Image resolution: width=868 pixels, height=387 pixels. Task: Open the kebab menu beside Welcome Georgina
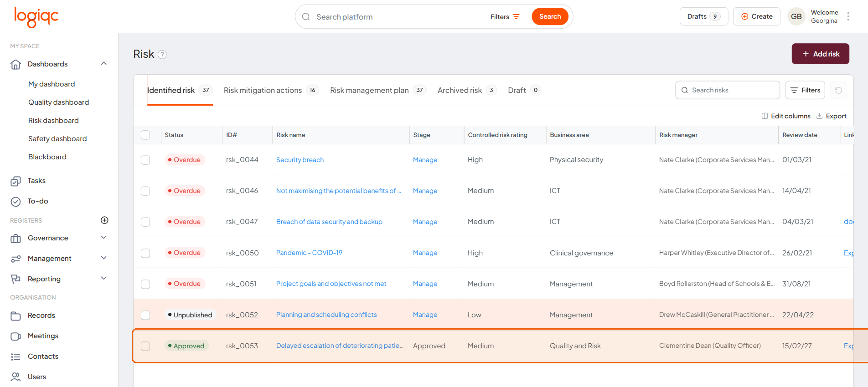(x=848, y=16)
